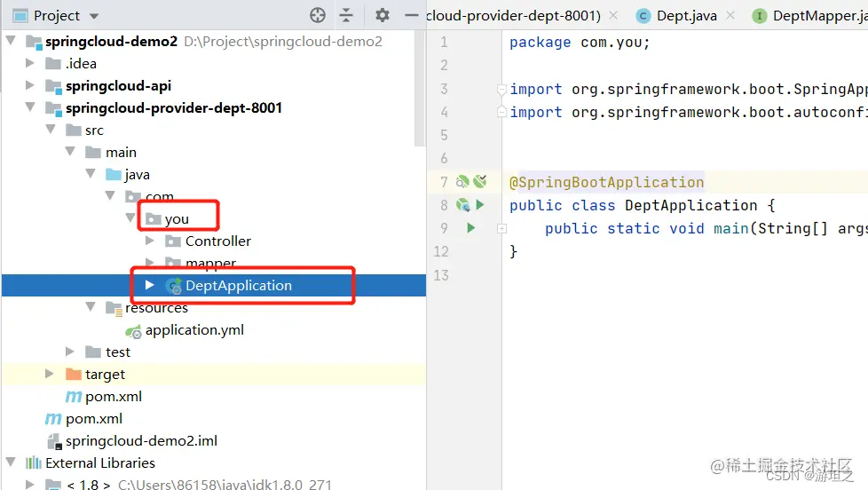Switch to the Dept.java tab
Screen dimensions: 868x490
click(686, 15)
